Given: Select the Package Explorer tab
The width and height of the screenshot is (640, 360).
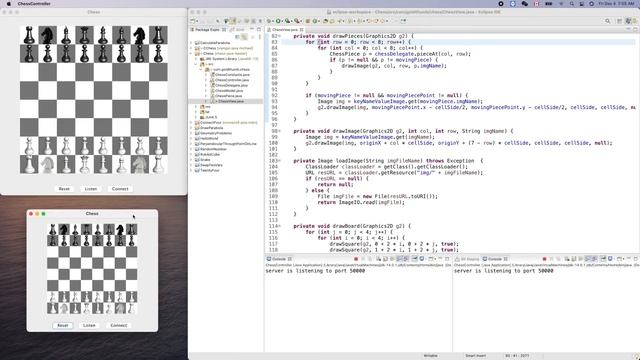Looking at the screenshot, I should tap(207, 30).
